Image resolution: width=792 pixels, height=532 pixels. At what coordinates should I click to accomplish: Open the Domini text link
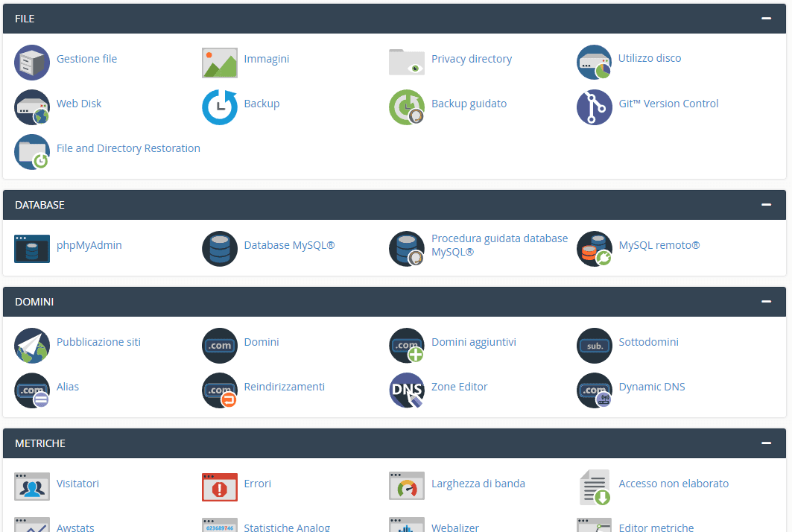[261, 342]
